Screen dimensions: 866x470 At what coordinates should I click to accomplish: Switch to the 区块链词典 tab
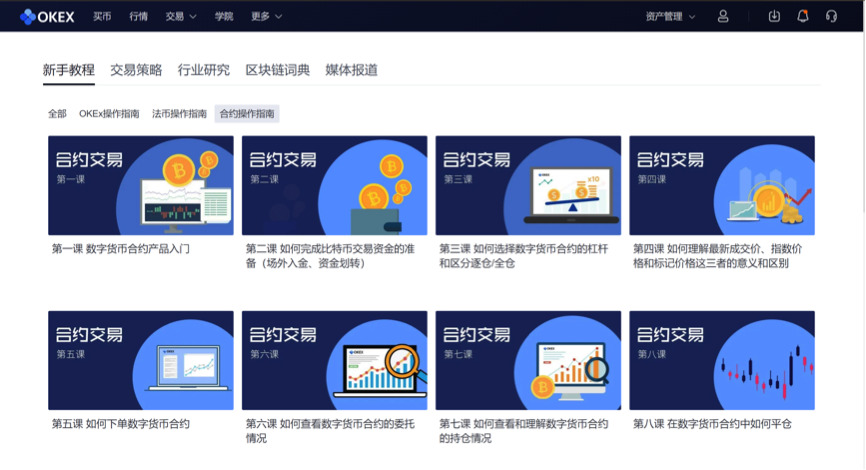(x=277, y=70)
